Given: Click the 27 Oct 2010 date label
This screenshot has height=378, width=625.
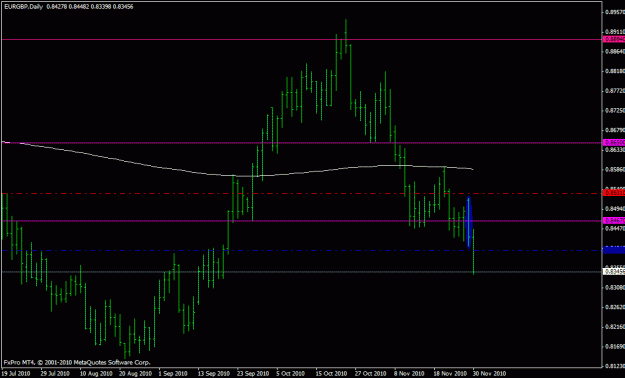Looking at the screenshot, I should click(x=371, y=374).
